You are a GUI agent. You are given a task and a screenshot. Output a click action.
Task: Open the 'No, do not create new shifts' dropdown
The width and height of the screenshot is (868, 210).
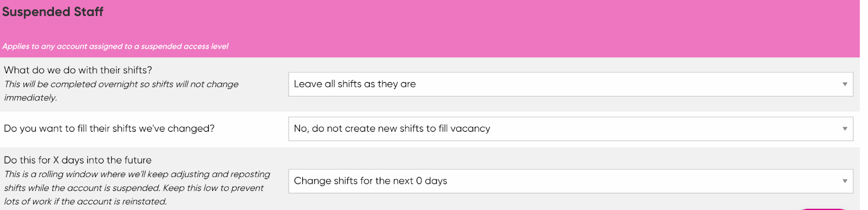[570, 129]
